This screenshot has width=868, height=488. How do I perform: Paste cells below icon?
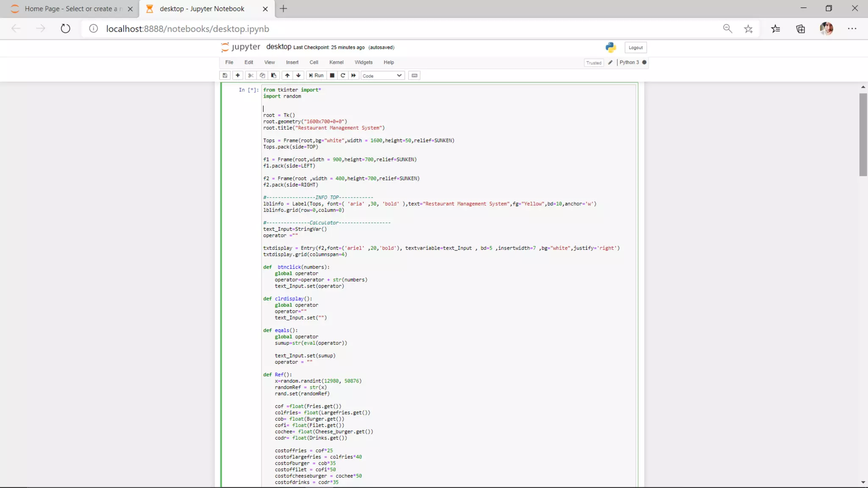pyautogui.click(x=274, y=75)
